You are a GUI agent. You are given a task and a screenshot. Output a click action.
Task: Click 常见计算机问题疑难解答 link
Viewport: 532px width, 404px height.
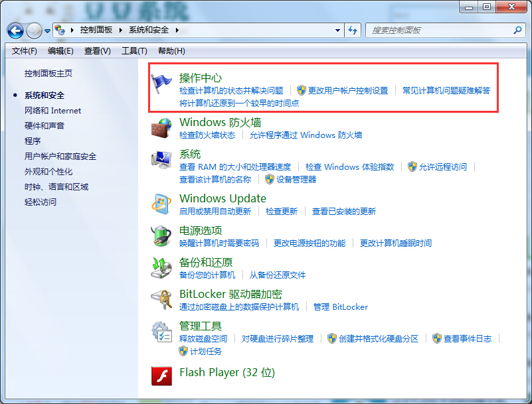(x=446, y=91)
